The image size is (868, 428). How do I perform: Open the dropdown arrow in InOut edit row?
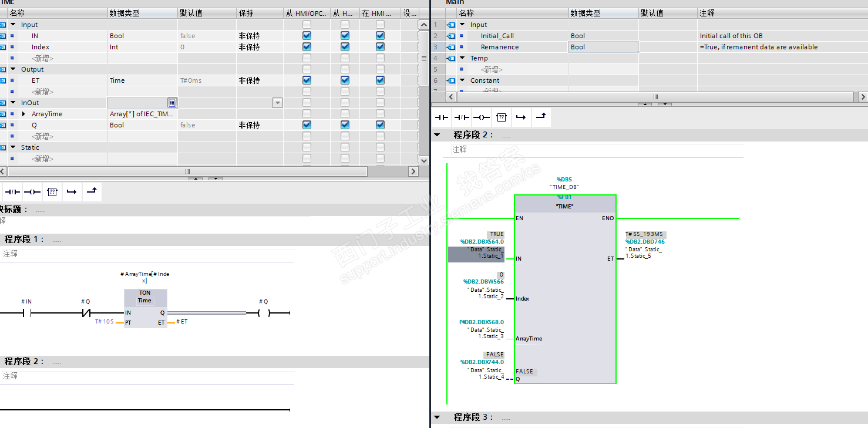[278, 103]
